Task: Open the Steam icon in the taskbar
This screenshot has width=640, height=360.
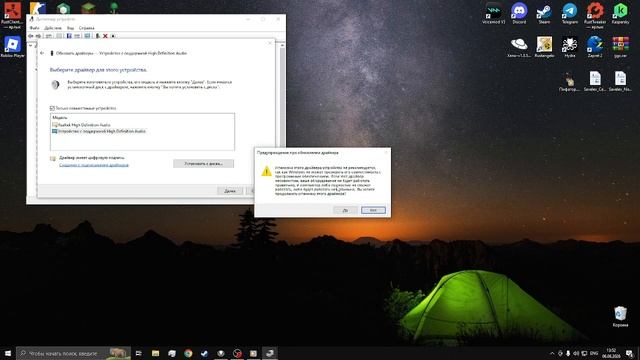Action: tap(204, 353)
